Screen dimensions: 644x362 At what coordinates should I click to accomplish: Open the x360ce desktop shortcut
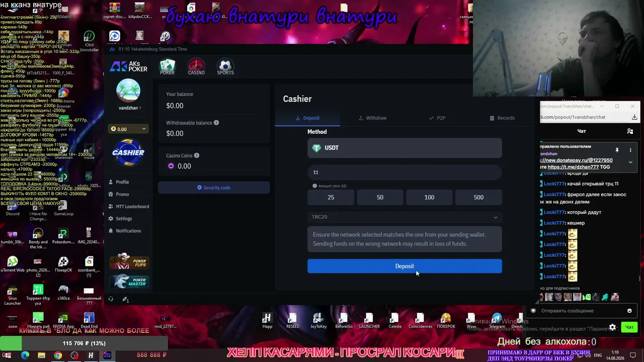pos(63,293)
